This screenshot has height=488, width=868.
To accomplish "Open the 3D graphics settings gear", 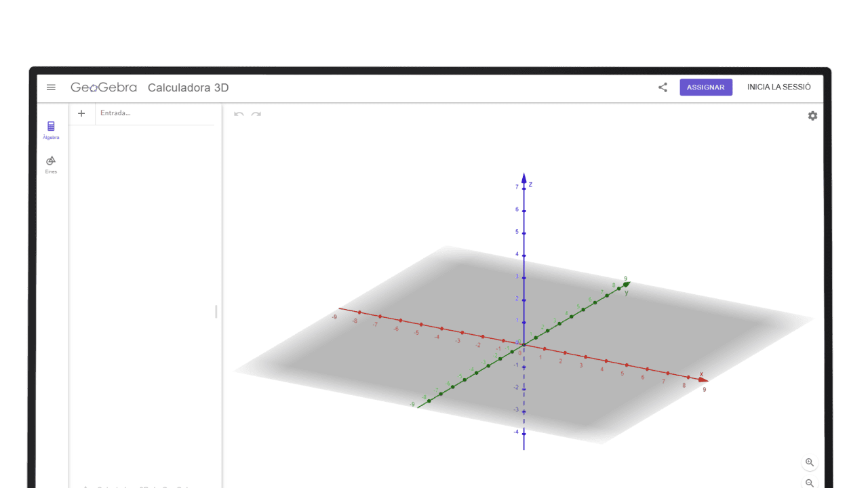I will click(812, 116).
